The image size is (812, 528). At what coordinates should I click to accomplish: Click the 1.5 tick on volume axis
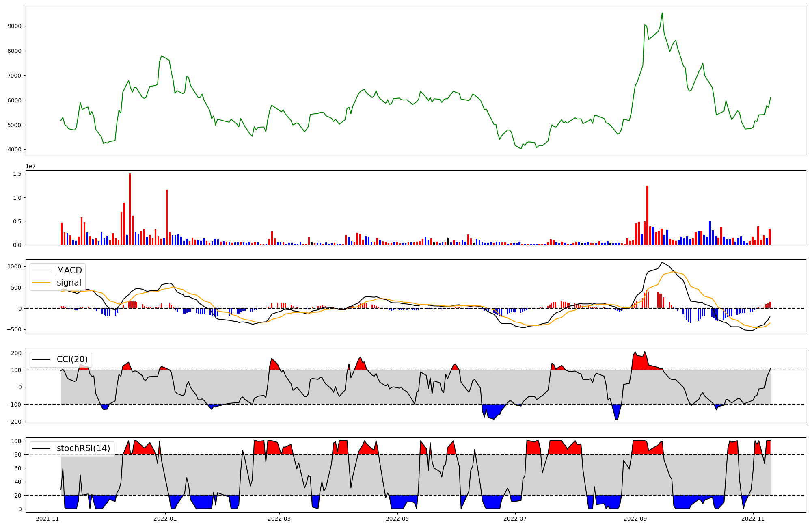(17, 174)
